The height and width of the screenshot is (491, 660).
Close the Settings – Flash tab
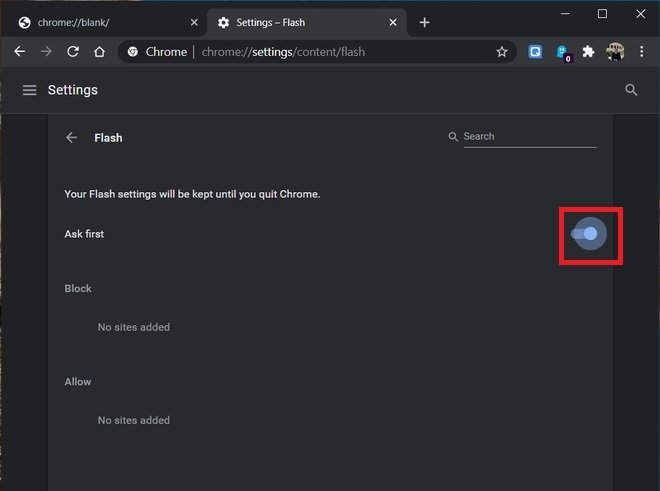tap(393, 22)
